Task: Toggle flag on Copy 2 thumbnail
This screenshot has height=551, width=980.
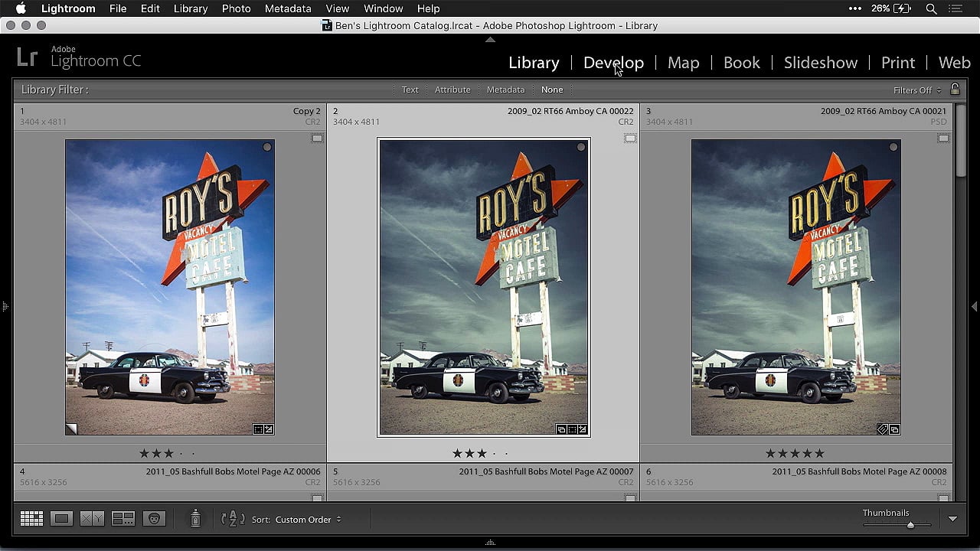Action: click(x=317, y=139)
